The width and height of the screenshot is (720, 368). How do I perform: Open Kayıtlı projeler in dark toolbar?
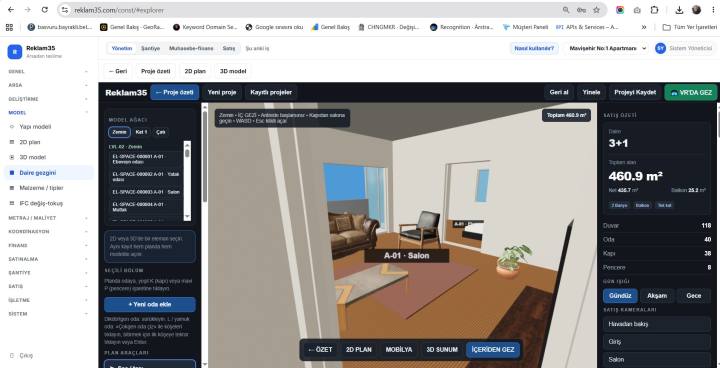(271, 92)
